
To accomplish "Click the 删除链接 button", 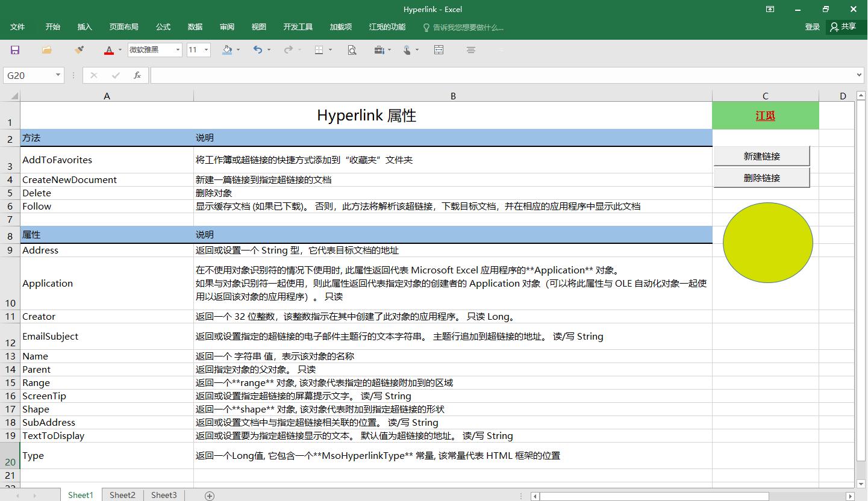I will 761,177.
